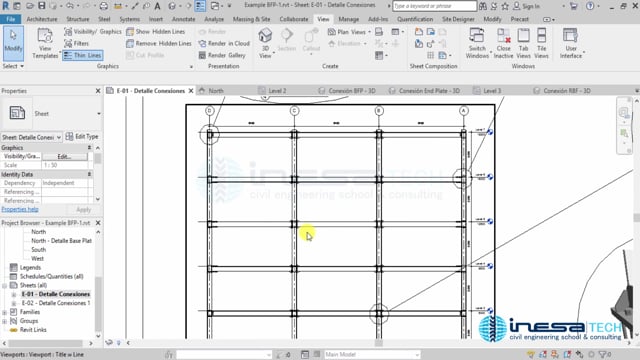Expand Graphics panel dialog launcher arrow

[x=191, y=67]
